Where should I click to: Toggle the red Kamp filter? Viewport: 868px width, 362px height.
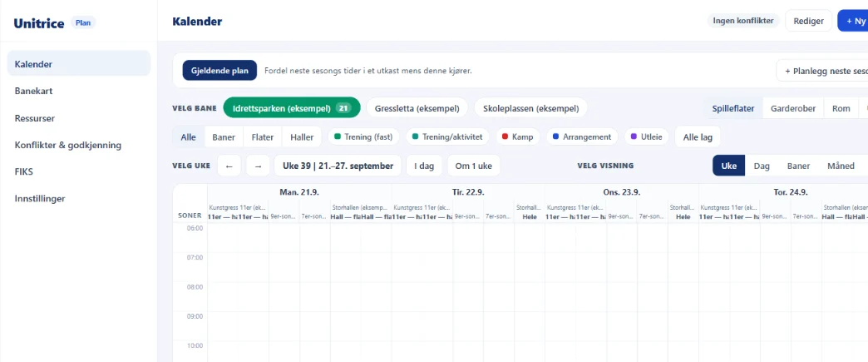pyautogui.click(x=518, y=137)
